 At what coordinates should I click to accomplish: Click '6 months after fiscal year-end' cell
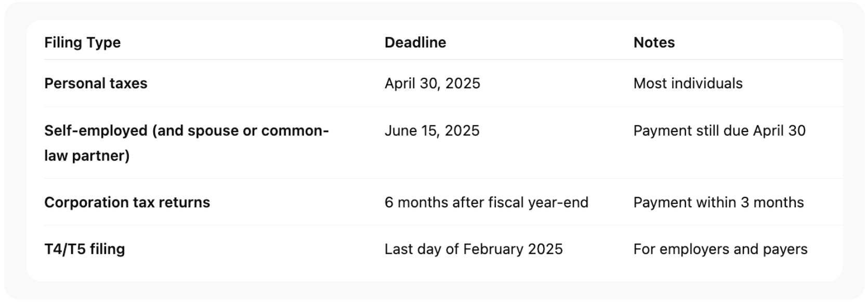coord(486,202)
